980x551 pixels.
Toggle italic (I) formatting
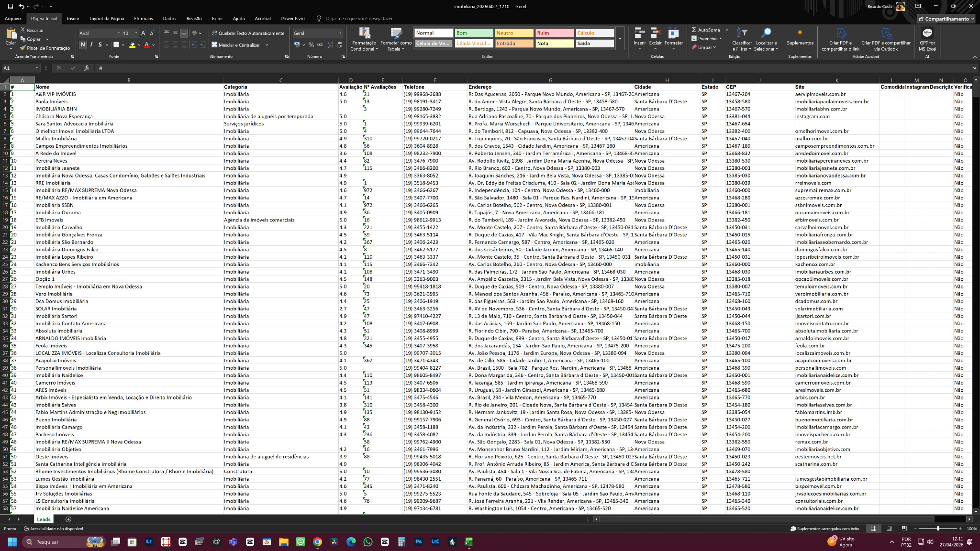coord(91,44)
